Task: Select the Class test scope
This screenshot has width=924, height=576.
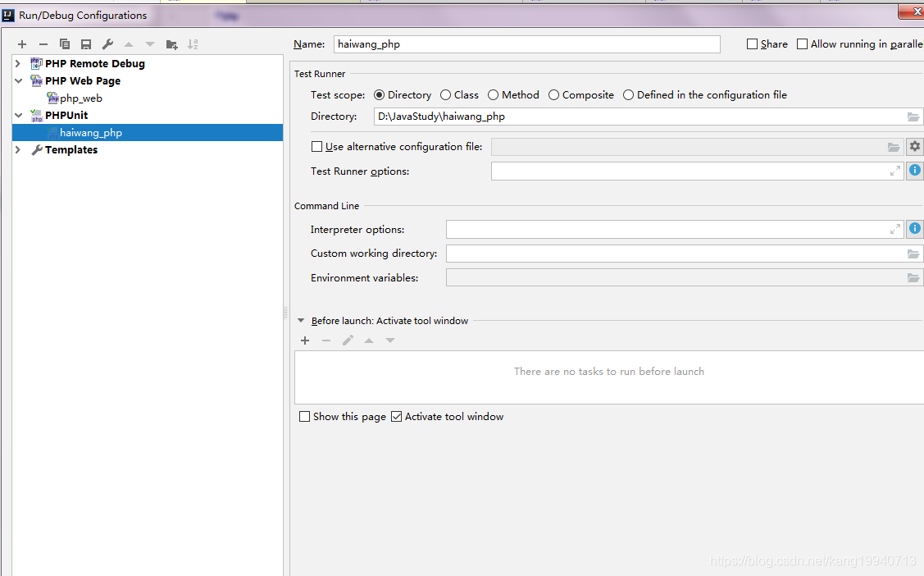Action: pos(459,95)
